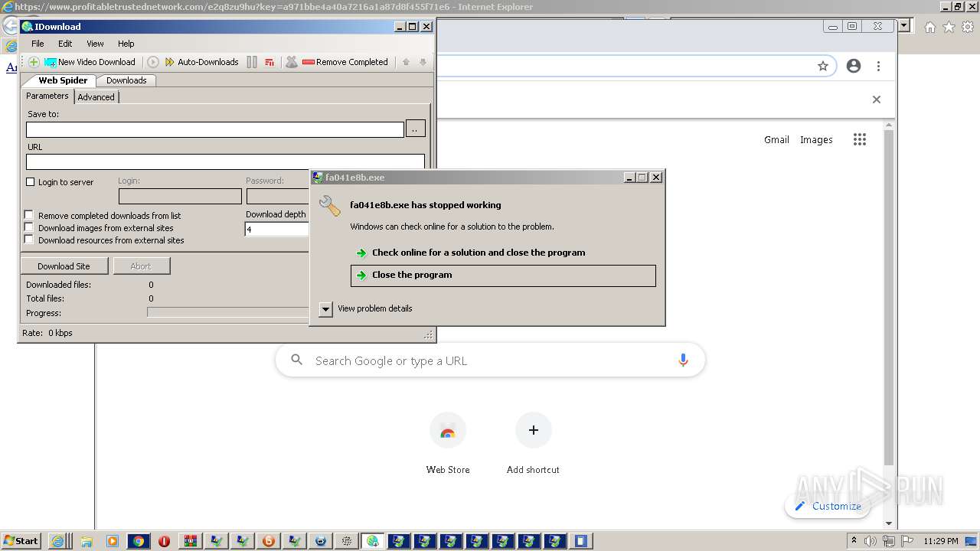This screenshot has width=980, height=551.
Task: Open Chrome's three-dot menu
Action: pos(879,67)
